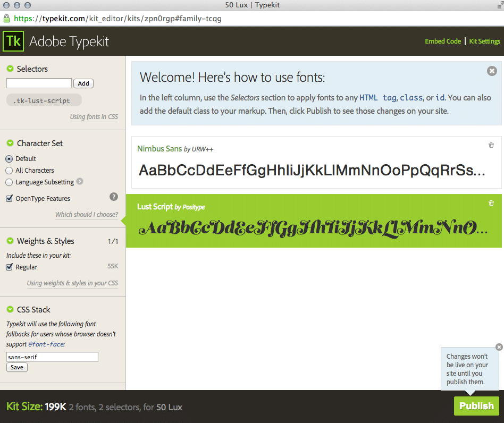This screenshot has height=423, width=504.
Task: Select the Default character set option
Action: coord(9,159)
